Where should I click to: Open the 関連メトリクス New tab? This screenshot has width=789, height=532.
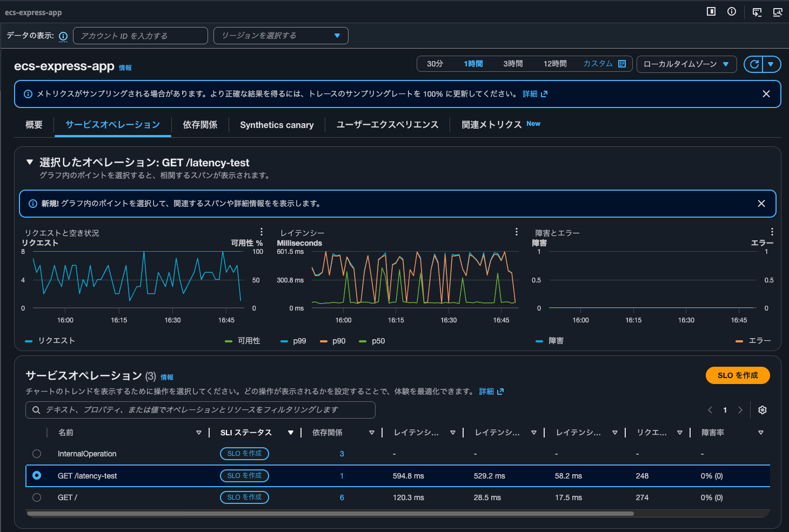point(491,124)
